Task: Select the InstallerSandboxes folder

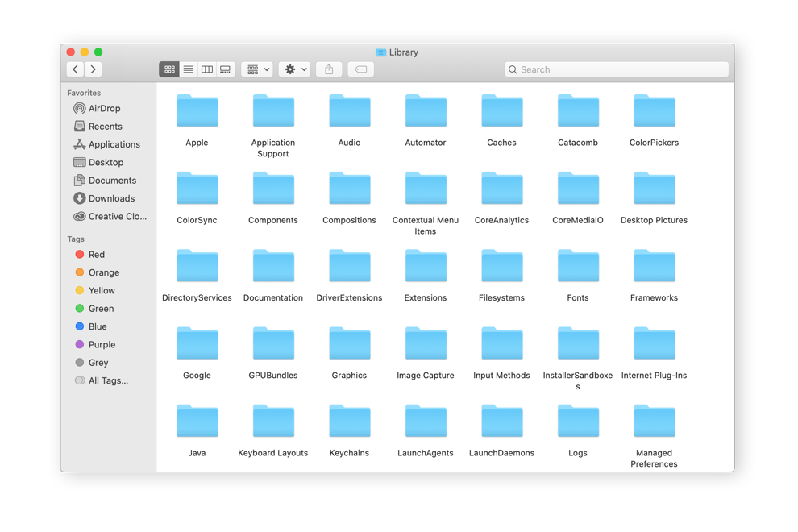Action: [578, 359]
